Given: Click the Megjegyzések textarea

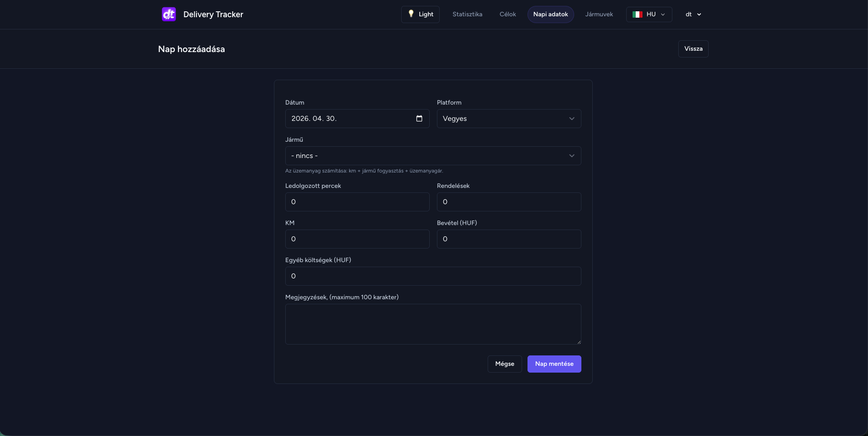Looking at the screenshot, I should click(x=433, y=324).
